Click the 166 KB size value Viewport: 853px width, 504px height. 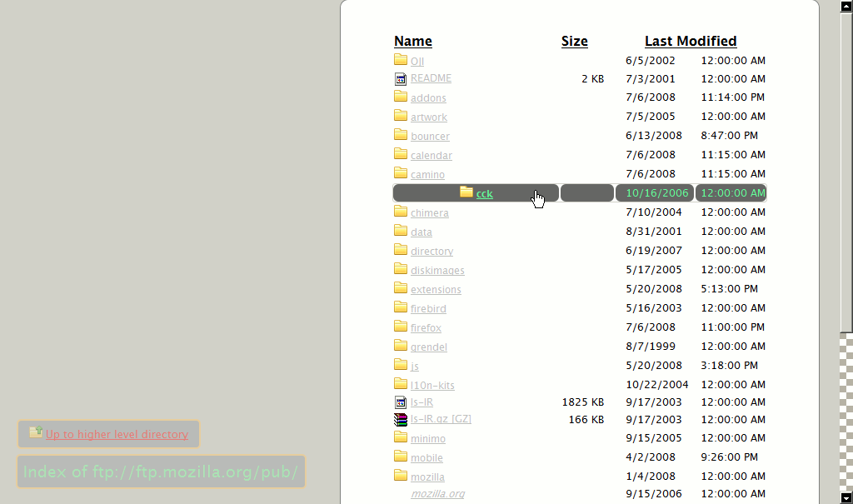(x=586, y=420)
